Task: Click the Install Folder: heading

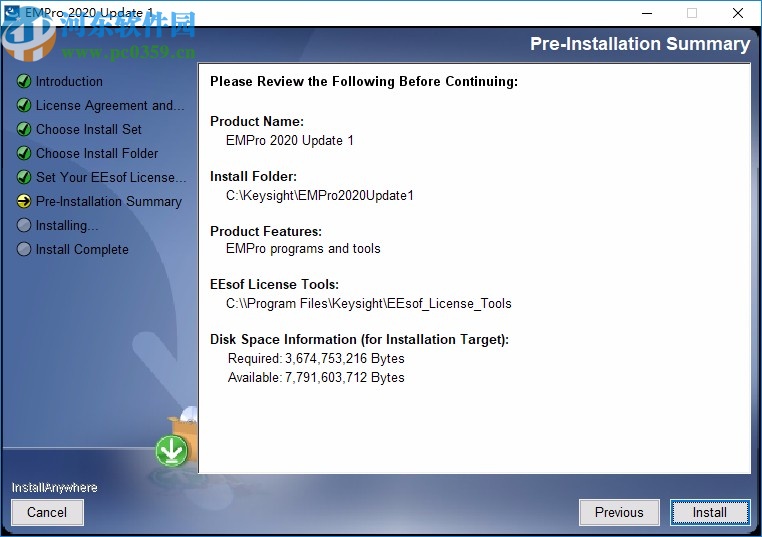Action: (253, 176)
